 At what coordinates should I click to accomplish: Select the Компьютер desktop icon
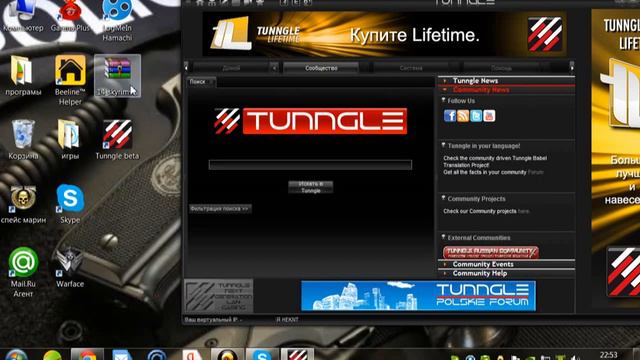tap(23, 16)
